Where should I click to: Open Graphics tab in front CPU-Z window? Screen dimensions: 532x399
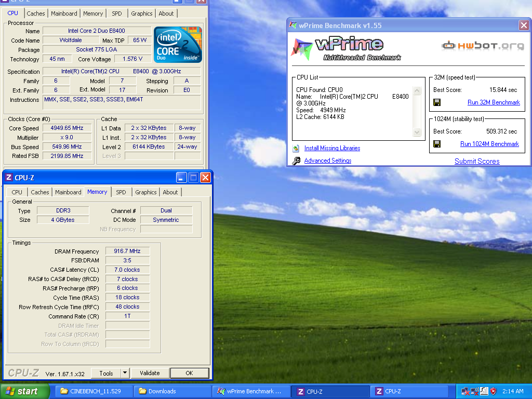[146, 192]
